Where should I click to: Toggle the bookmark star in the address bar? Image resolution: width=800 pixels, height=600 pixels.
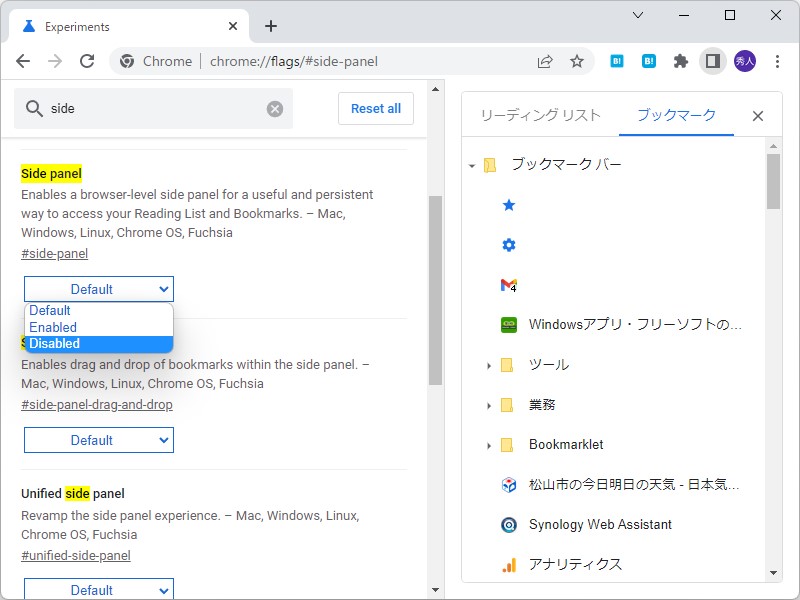click(577, 61)
